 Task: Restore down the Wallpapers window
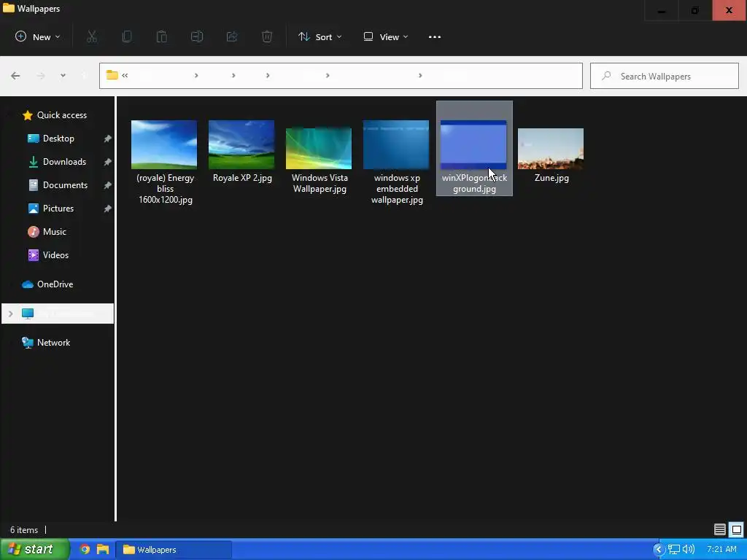pyautogui.click(x=695, y=10)
